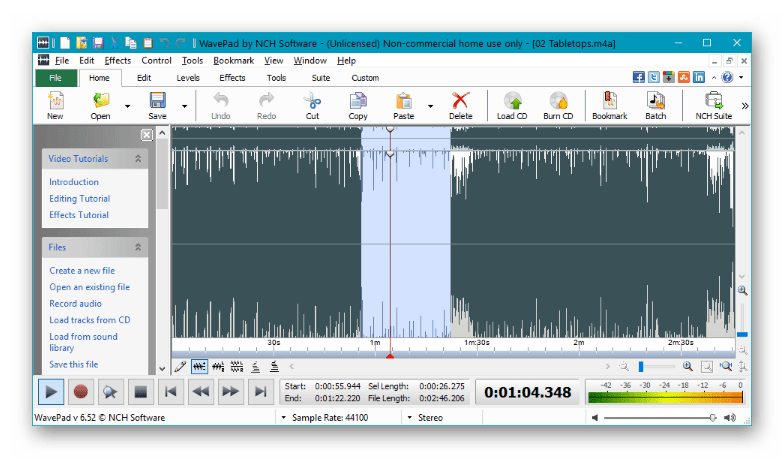Viewport: 784px width, 463px height.
Task: Start playback with the Play button
Action: point(51,392)
